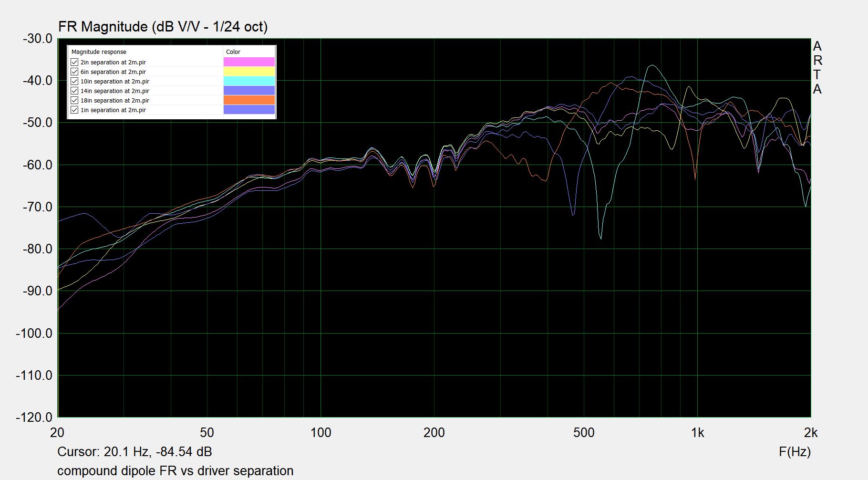
Task: Toggle the 14in separation at 2m.pir checkbox
Action: 74,91
